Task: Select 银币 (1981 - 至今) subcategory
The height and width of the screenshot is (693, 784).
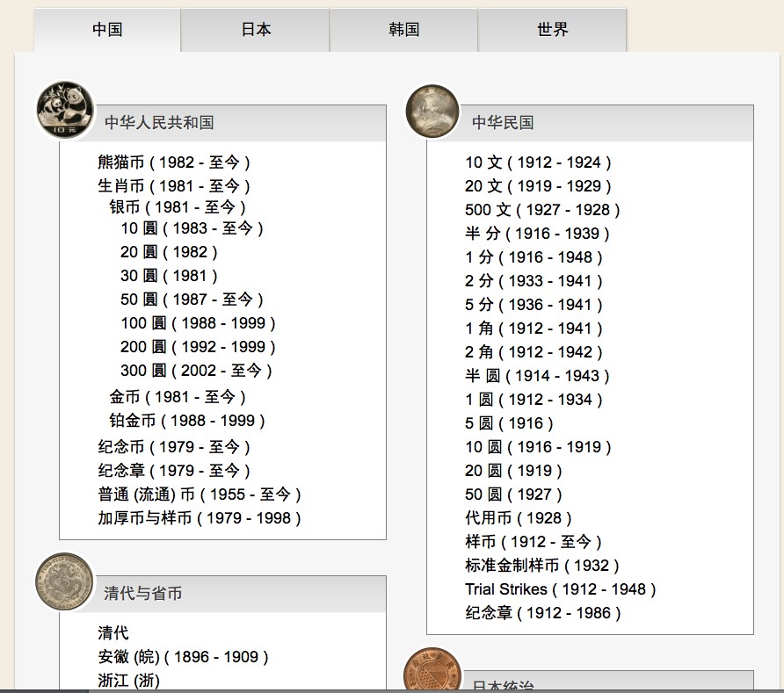Action: (x=178, y=208)
